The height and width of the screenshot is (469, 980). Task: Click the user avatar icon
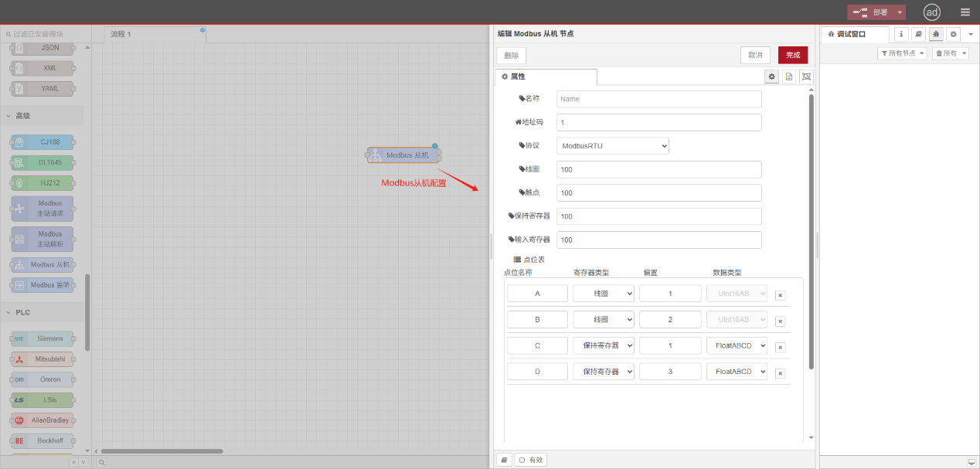click(x=932, y=12)
